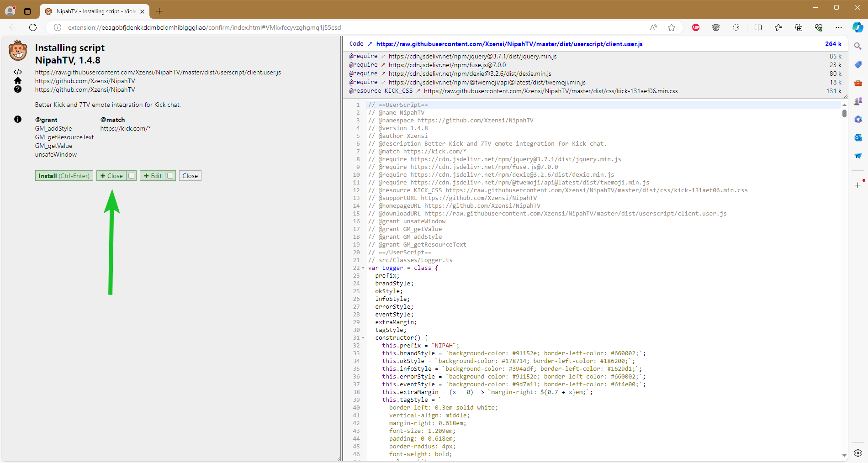The height and width of the screenshot is (463, 868).
Task: Open Settings and more ellipsis menu
Action: tap(839, 27)
